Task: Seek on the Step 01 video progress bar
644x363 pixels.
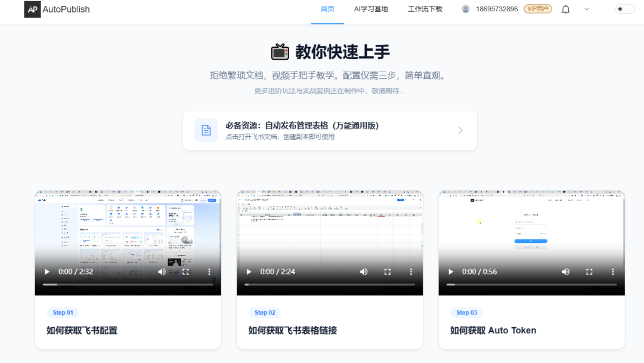Action: [x=128, y=284]
